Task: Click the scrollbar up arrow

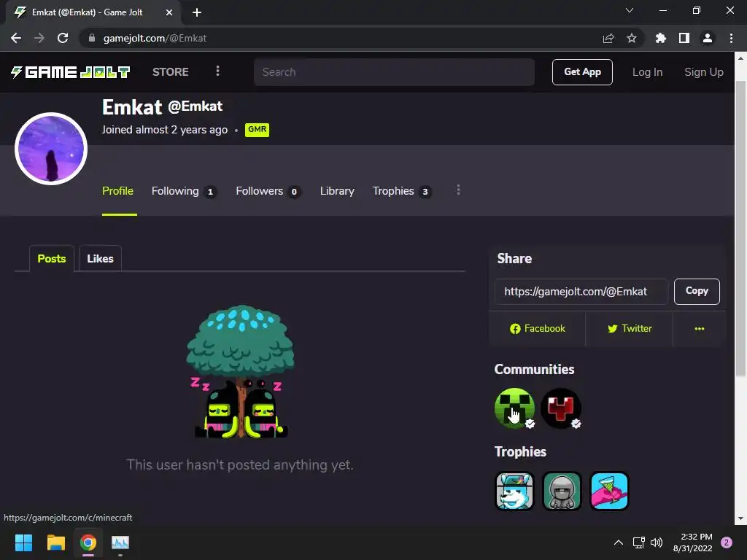Action: [740, 58]
